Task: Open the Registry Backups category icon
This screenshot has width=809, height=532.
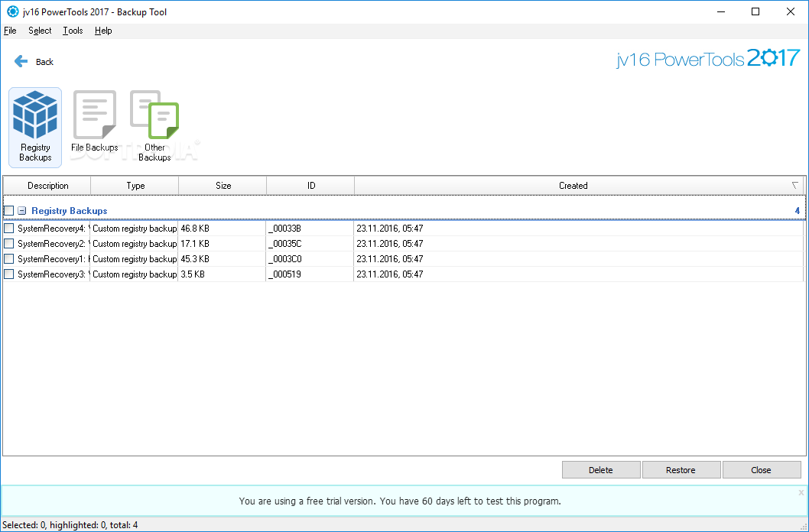Action: tap(35, 128)
